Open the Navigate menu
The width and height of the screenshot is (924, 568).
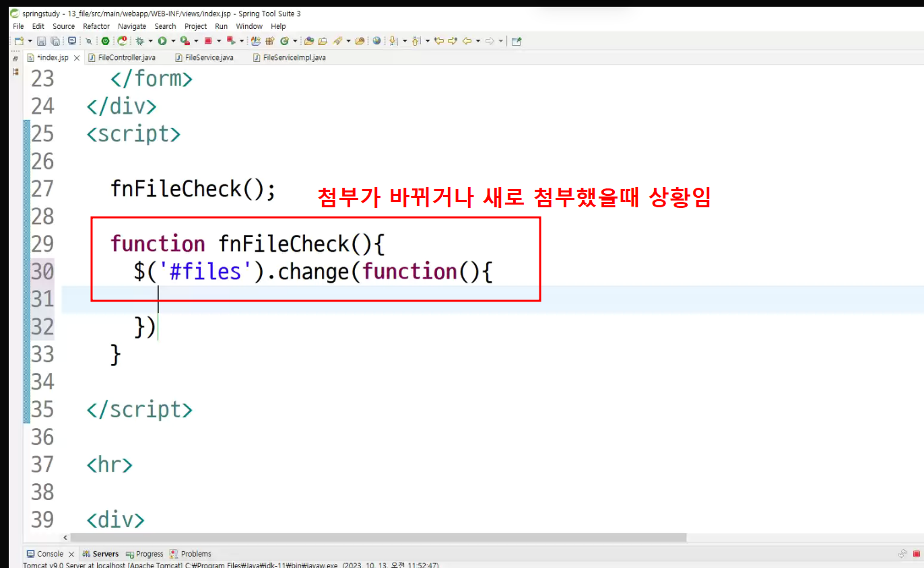pyautogui.click(x=132, y=26)
